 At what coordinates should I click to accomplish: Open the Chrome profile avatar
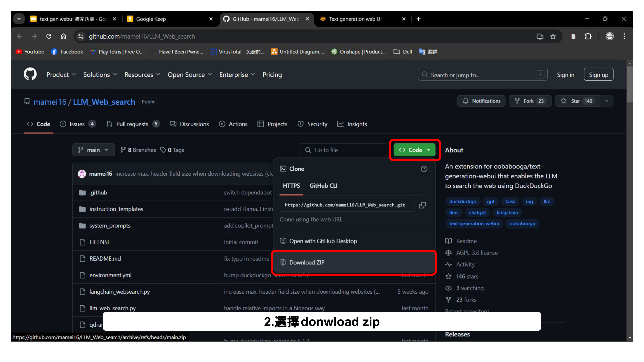click(609, 36)
